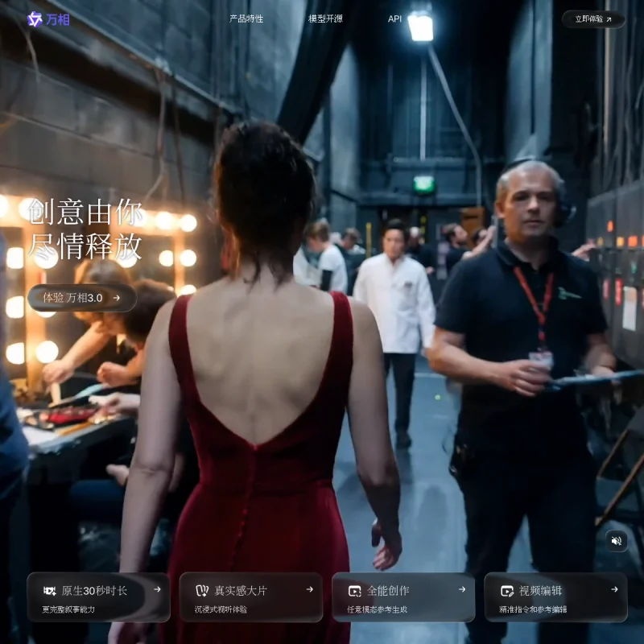Click the arrow on 真实感大片 card
The height and width of the screenshot is (644, 644).
pos(310,589)
